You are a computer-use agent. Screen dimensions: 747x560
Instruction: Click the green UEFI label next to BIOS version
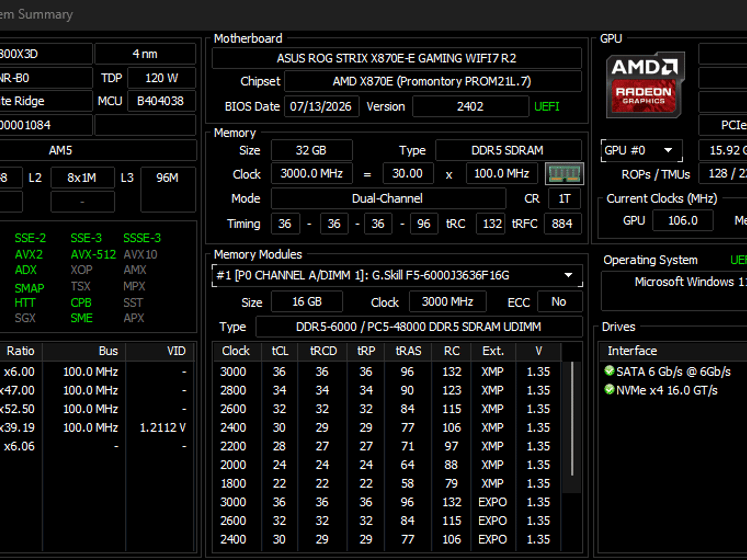pos(546,106)
